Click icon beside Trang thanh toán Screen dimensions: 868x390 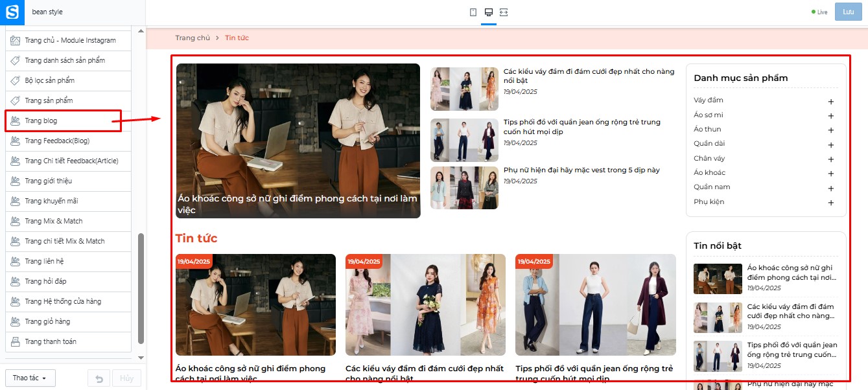(16, 341)
